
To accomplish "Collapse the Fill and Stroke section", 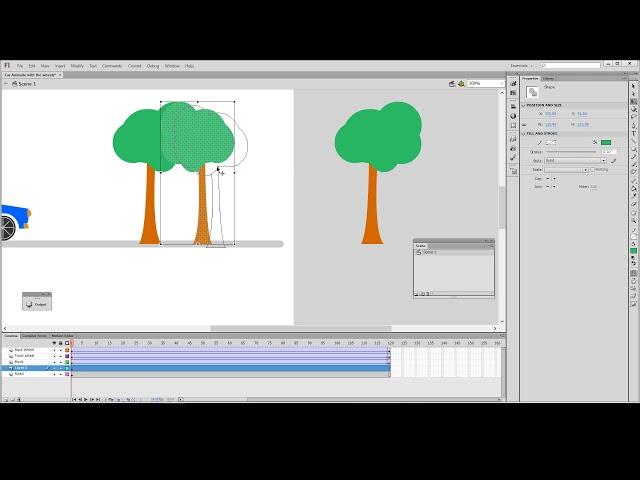I will [x=524, y=133].
